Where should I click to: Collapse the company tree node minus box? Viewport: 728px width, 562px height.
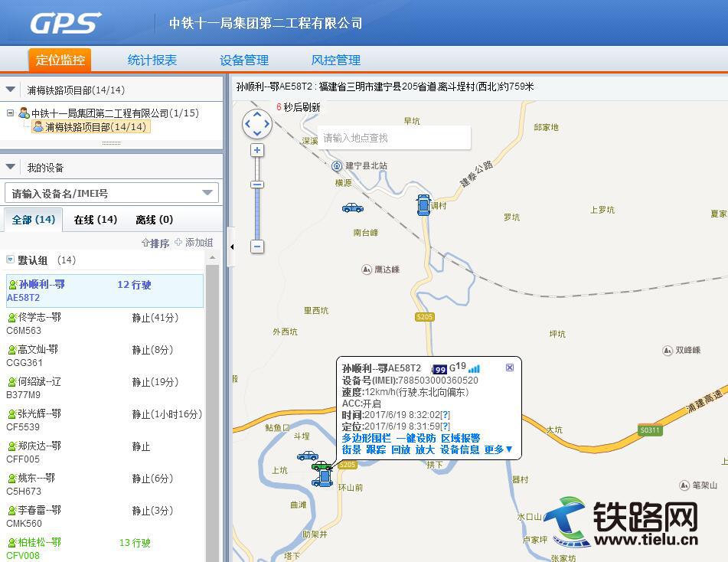10,113
